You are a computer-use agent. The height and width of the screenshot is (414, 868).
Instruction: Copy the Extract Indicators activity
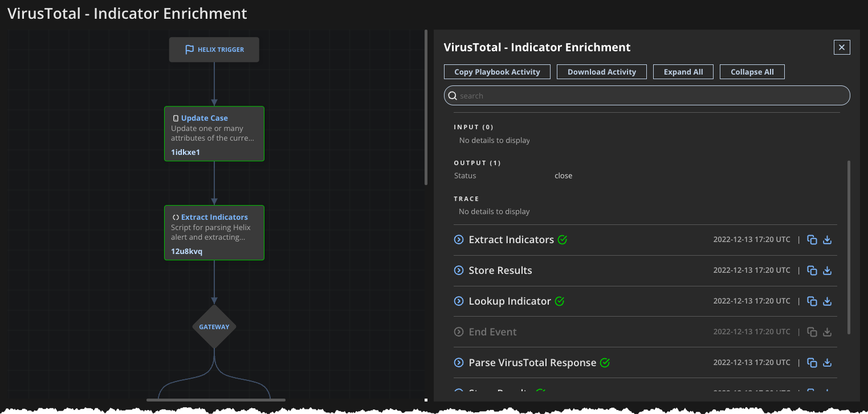point(813,240)
